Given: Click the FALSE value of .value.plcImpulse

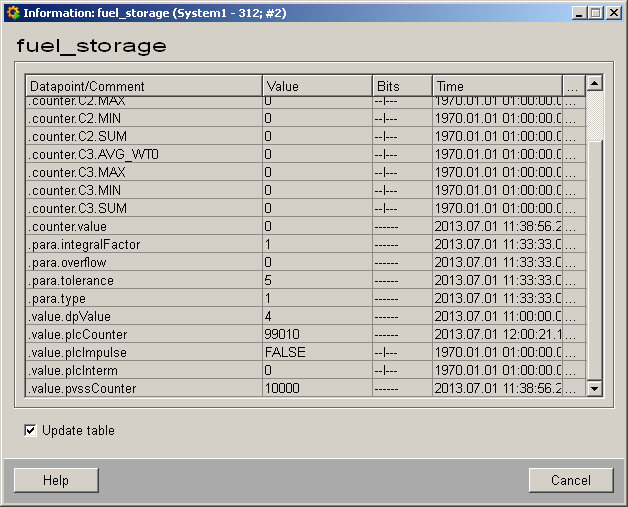Looking at the screenshot, I should pos(285,352).
